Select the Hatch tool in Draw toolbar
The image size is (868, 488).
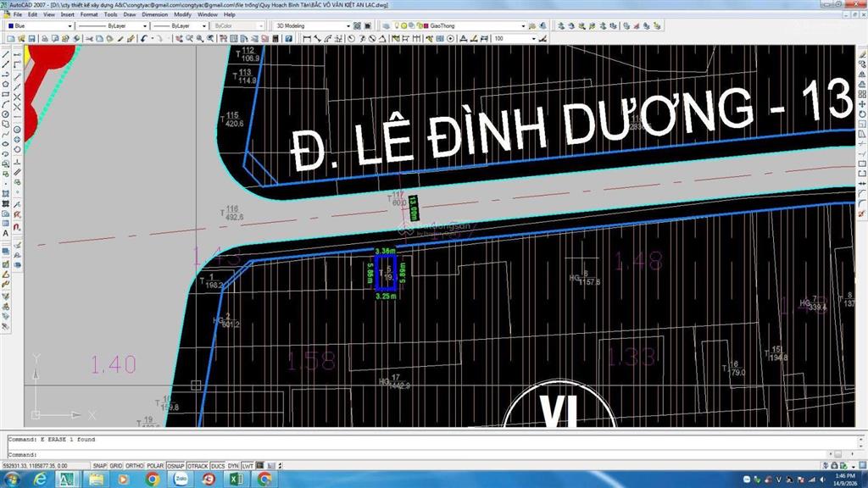6,194
